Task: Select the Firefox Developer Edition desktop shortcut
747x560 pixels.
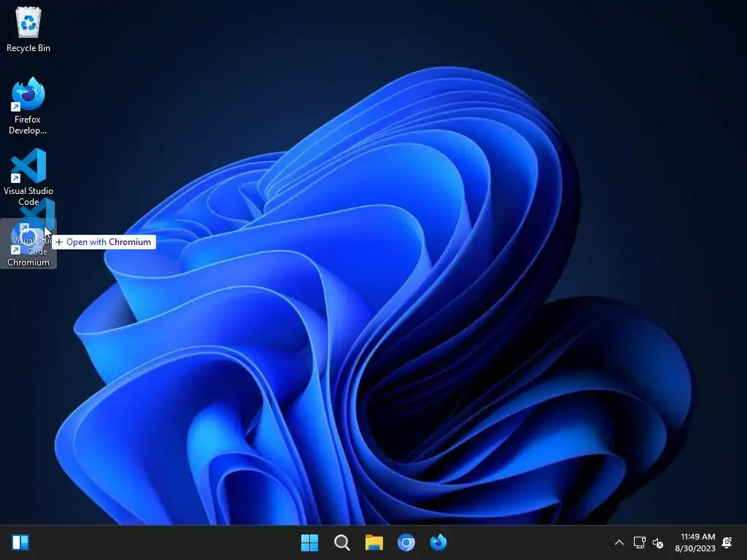Action: (x=28, y=106)
